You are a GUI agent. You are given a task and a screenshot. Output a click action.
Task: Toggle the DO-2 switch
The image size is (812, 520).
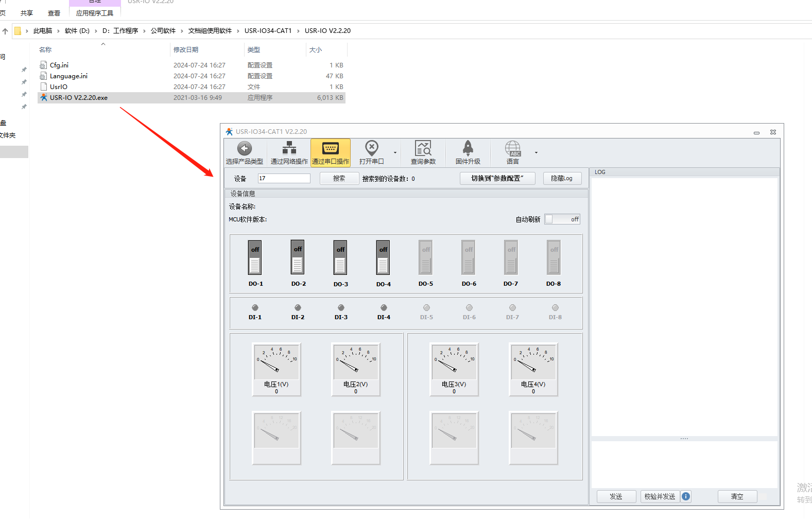[298, 257]
